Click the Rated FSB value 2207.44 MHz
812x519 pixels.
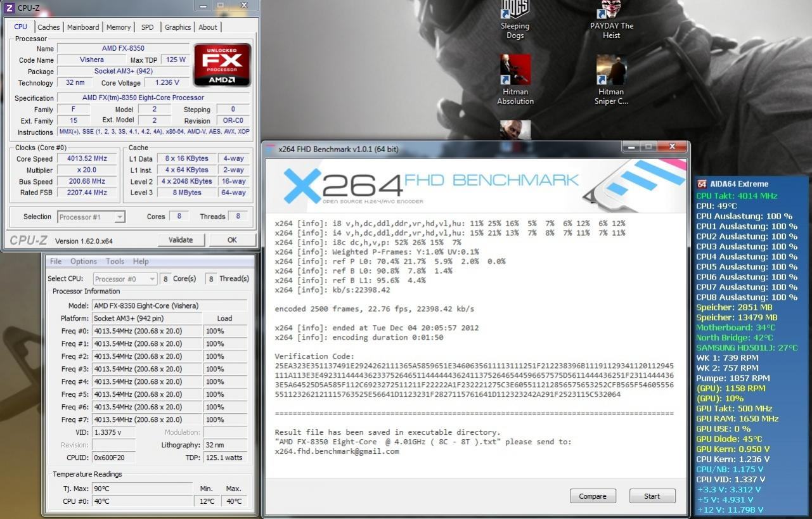click(x=87, y=193)
